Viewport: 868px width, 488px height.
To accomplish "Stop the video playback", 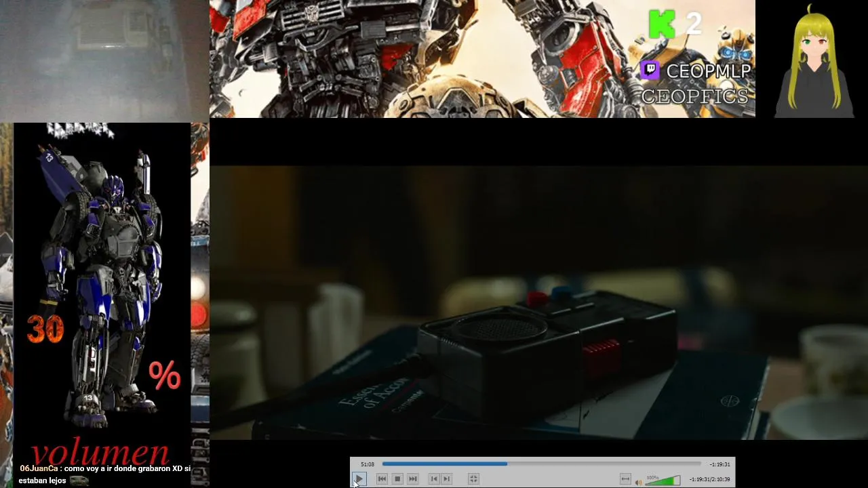I will click(x=397, y=479).
